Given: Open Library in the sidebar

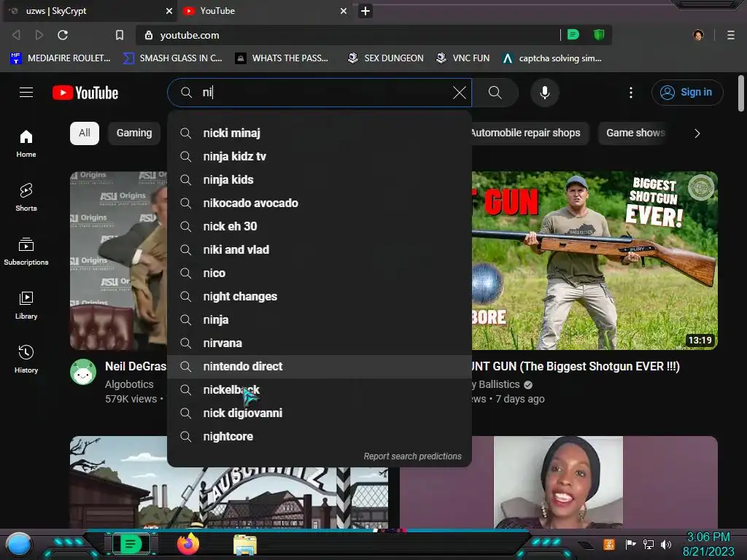Looking at the screenshot, I should (26, 306).
